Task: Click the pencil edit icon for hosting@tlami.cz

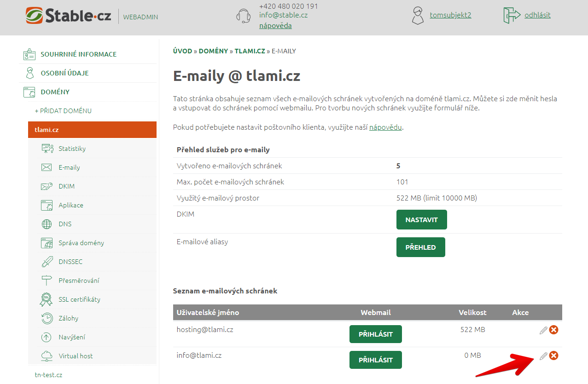Action: pos(543,330)
